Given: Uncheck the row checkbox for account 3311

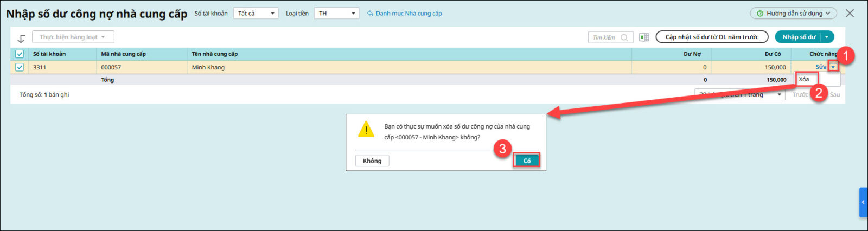Looking at the screenshot, I should [x=20, y=67].
